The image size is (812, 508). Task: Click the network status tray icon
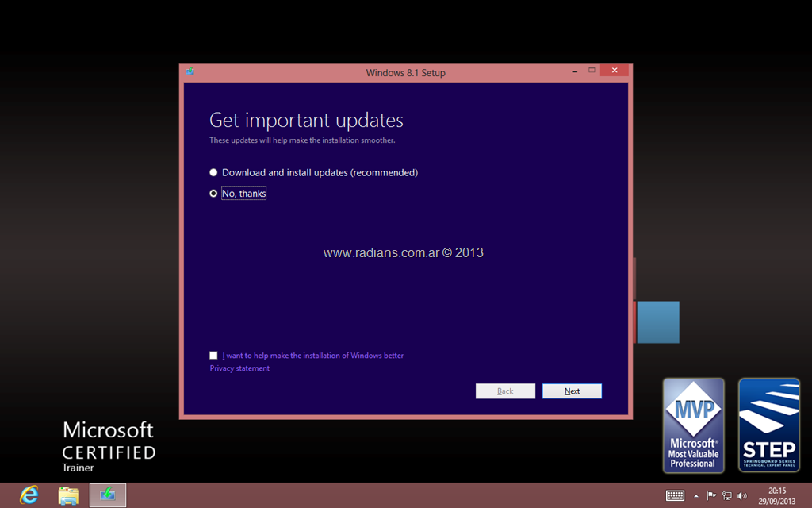tap(727, 496)
